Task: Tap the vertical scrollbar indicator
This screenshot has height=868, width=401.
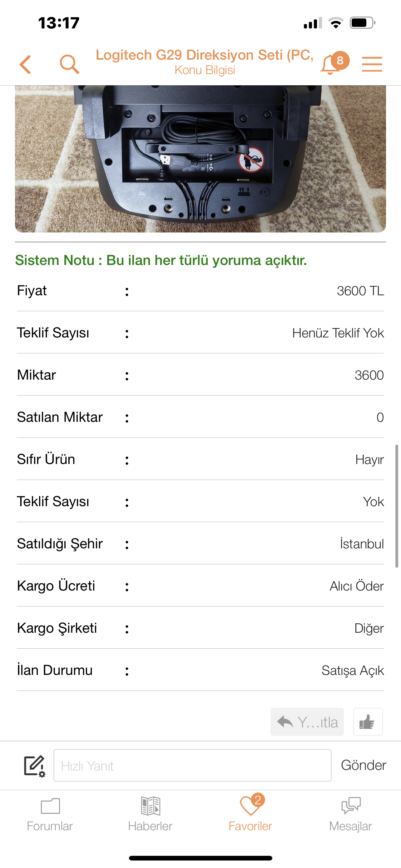Action: coord(397,506)
